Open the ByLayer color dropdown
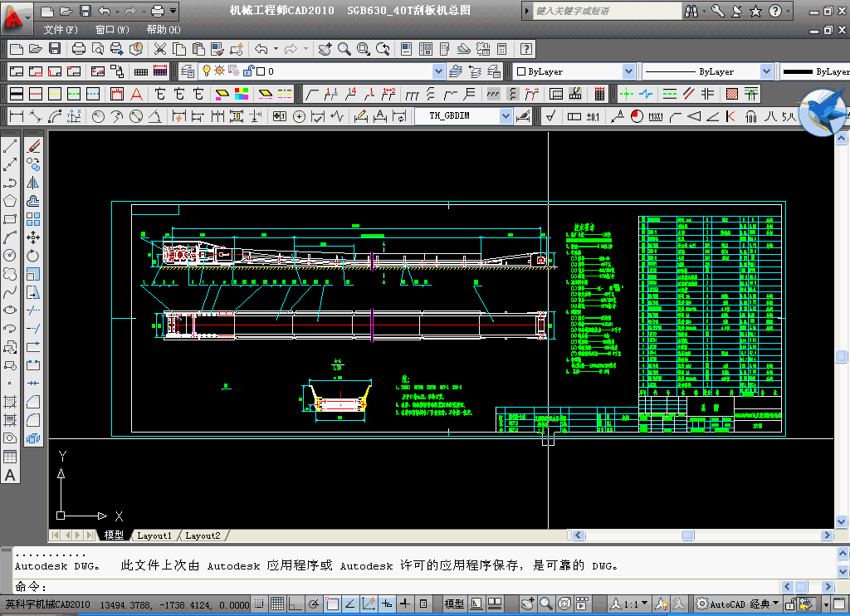This screenshot has width=850, height=616. 628,71
